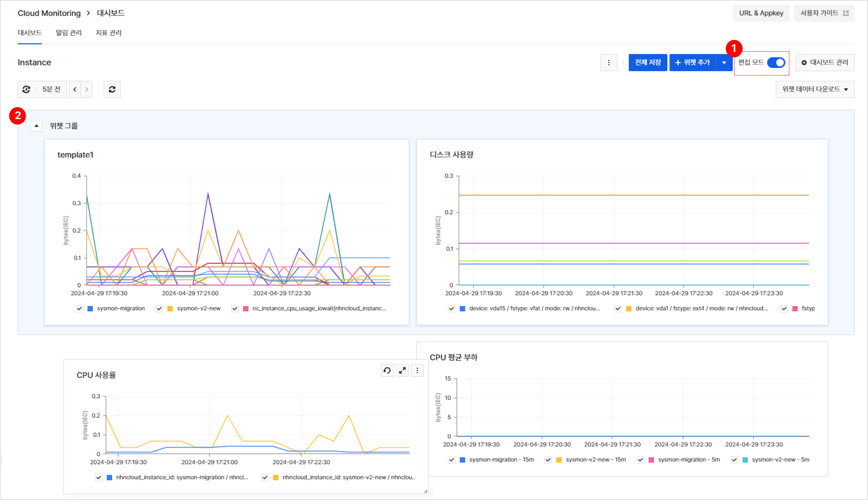Open the 위젯 데이터 다운로드 dropdown
The width and height of the screenshot is (868, 500).
(x=815, y=89)
